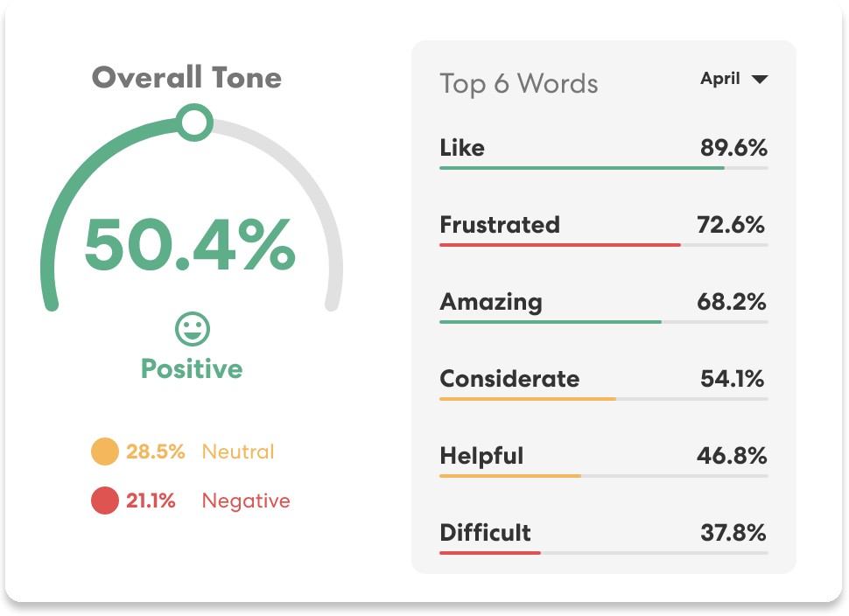Click the gauge handle knob
The width and height of the screenshot is (849, 616).
tap(194, 122)
